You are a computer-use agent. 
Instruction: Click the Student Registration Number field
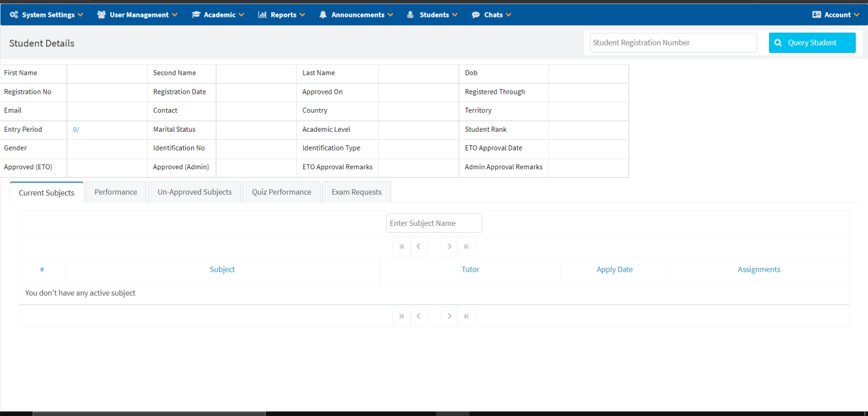[673, 43]
